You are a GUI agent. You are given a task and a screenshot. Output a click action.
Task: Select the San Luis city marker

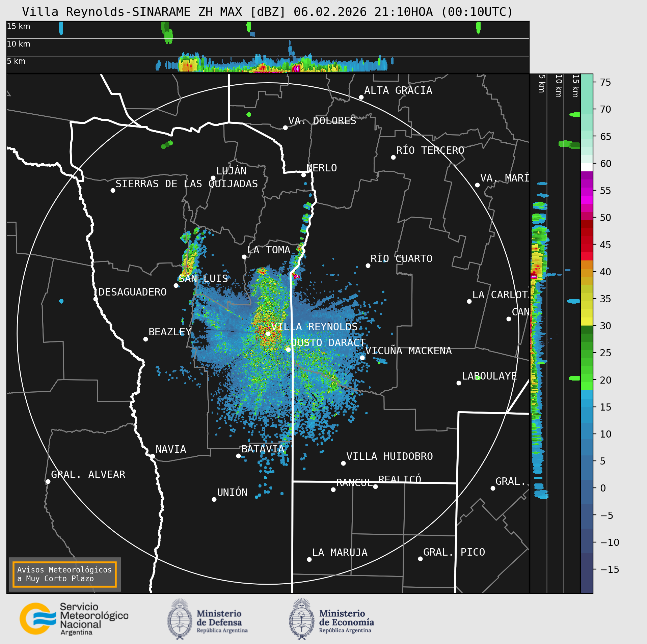[x=176, y=285]
